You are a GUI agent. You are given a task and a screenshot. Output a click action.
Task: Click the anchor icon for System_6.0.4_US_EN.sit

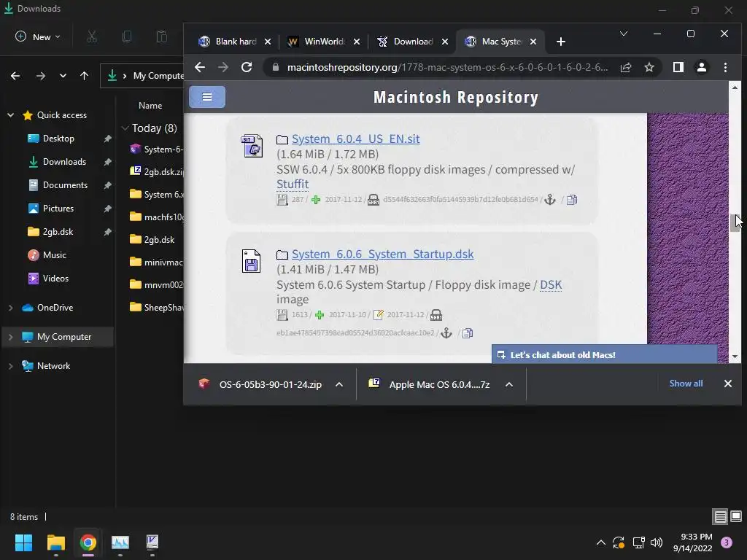point(550,200)
